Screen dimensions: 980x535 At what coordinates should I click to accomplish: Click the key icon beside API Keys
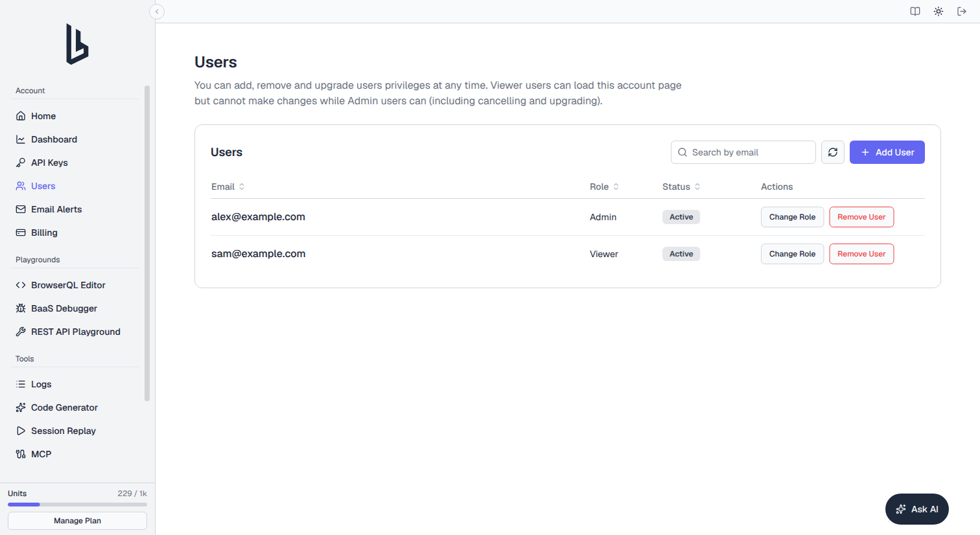(21, 163)
